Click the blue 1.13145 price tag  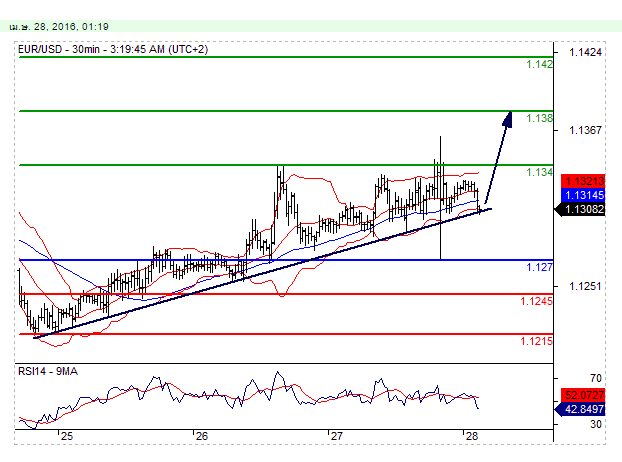click(x=582, y=194)
